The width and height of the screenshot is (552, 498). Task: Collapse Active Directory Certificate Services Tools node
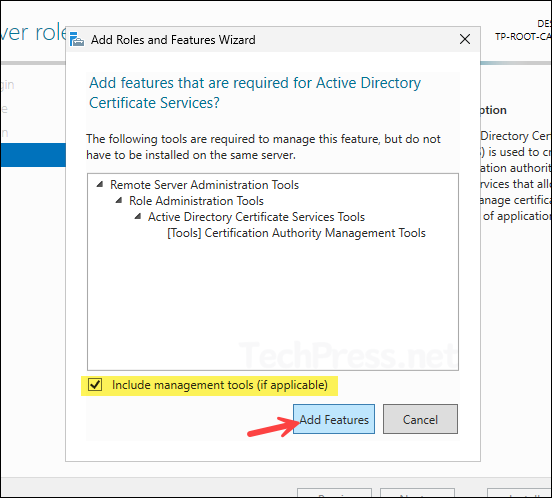click(138, 216)
